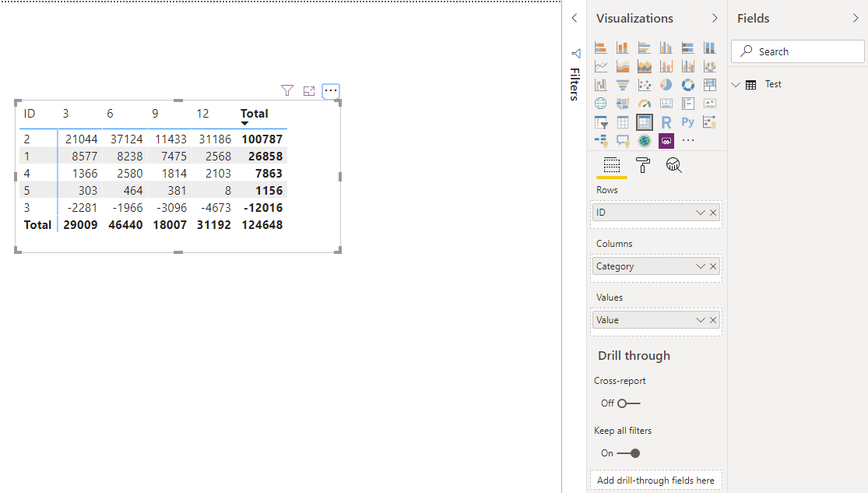Screen dimensions: 868x493
Task: Click the 12 column header
Action: pos(202,114)
